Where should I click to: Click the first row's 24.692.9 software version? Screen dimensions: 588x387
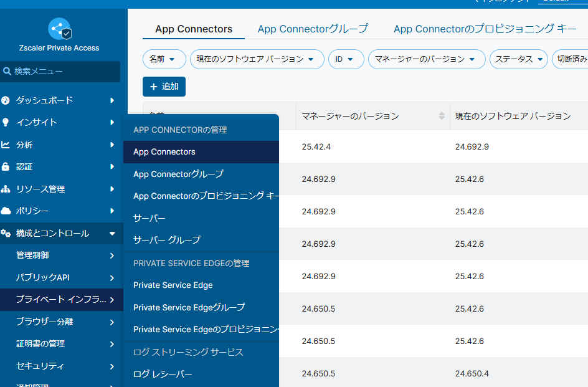point(472,147)
